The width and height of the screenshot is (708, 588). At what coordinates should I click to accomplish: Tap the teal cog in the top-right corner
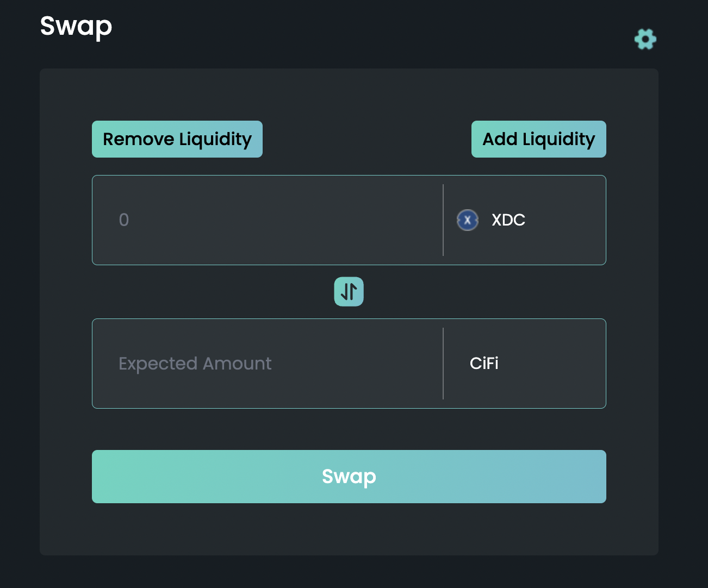[645, 39]
